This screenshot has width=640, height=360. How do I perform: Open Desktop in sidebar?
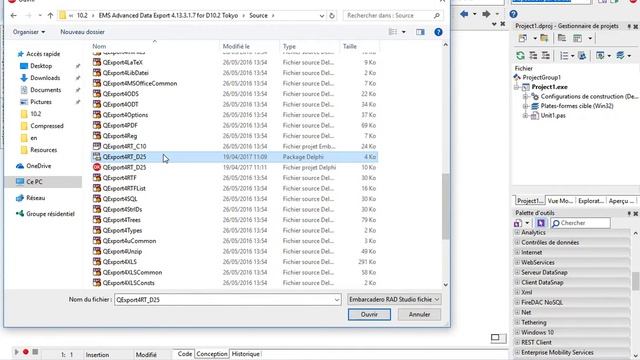click(41, 66)
